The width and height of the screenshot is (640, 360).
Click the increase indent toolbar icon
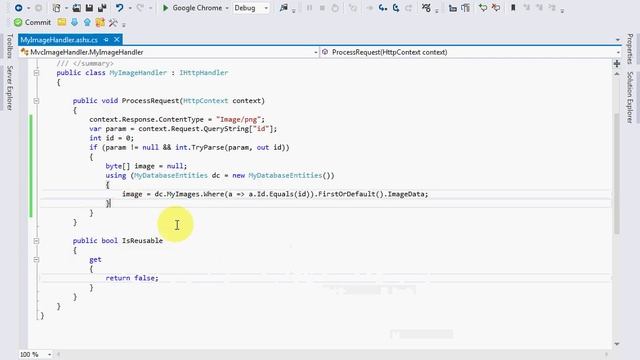click(x=465, y=8)
